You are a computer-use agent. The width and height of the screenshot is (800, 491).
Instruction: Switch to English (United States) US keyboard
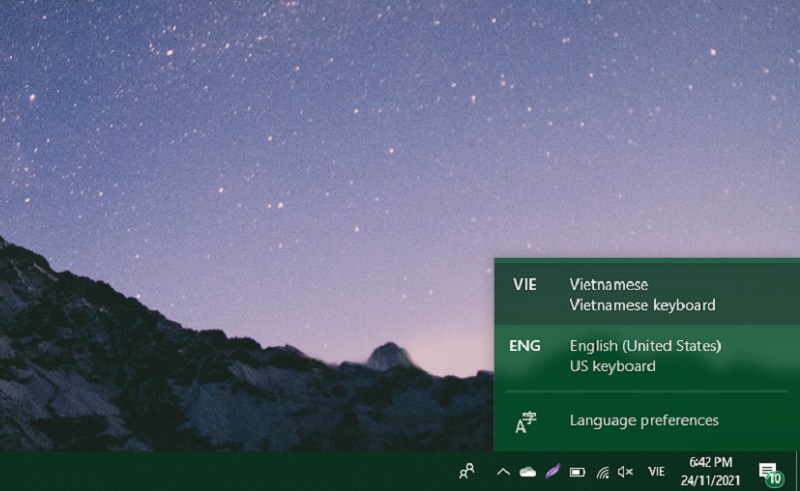pos(647,356)
